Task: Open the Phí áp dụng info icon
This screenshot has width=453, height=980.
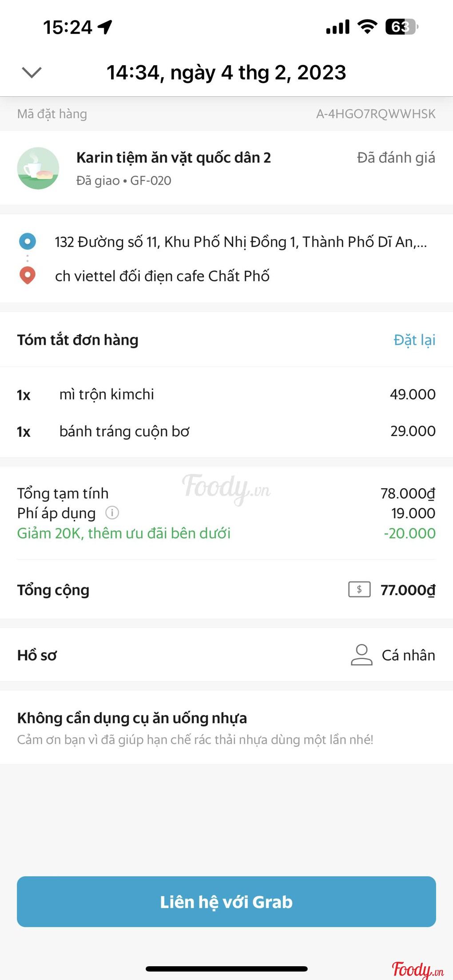Action: (x=112, y=513)
